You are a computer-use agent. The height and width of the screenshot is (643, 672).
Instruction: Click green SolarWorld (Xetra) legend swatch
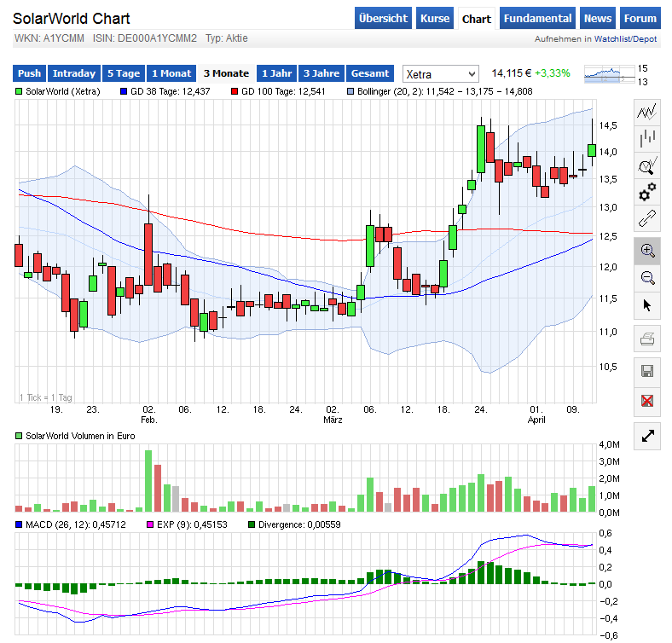(x=19, y=91)
